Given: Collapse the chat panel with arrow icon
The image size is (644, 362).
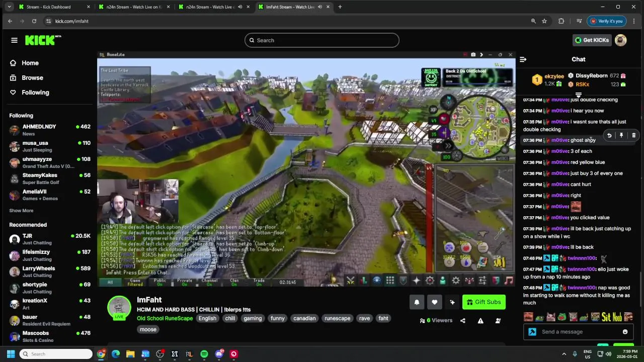Looking at the screenshot, I should [523, 59].
